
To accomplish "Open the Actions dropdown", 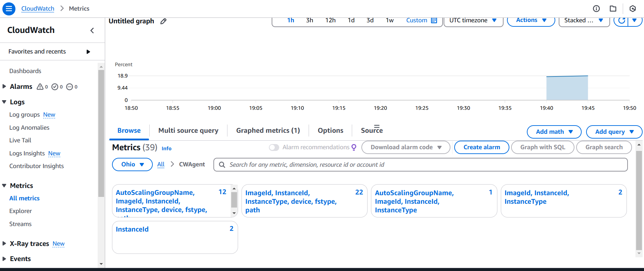I will coord(531,20).
